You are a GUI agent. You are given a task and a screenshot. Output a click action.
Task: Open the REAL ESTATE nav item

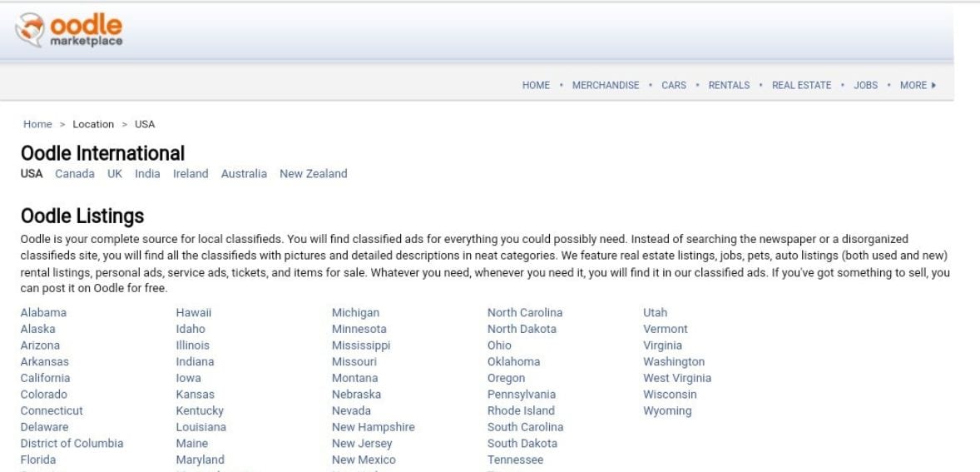801,86
